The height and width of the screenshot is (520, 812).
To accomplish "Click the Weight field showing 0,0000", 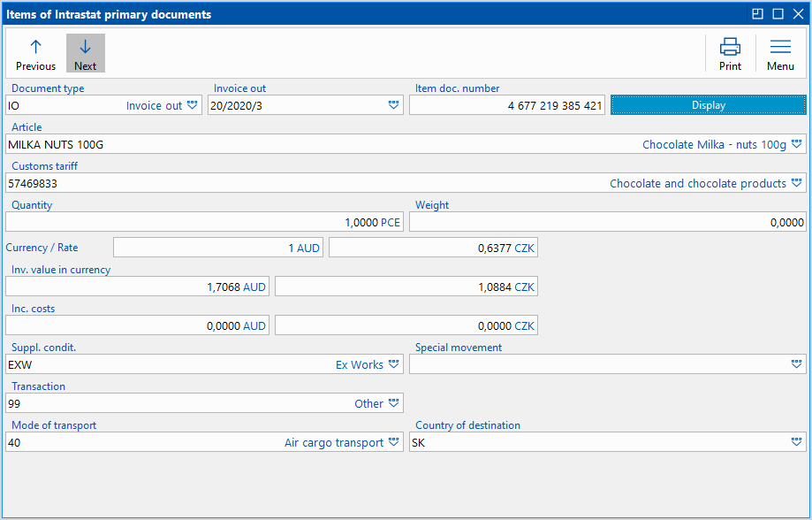I will tap(607, 222).
